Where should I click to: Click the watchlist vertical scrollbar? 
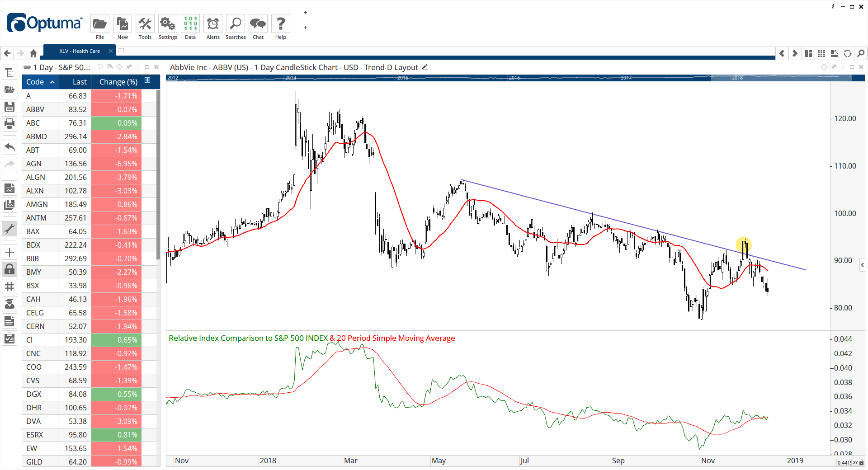(158, 174)
